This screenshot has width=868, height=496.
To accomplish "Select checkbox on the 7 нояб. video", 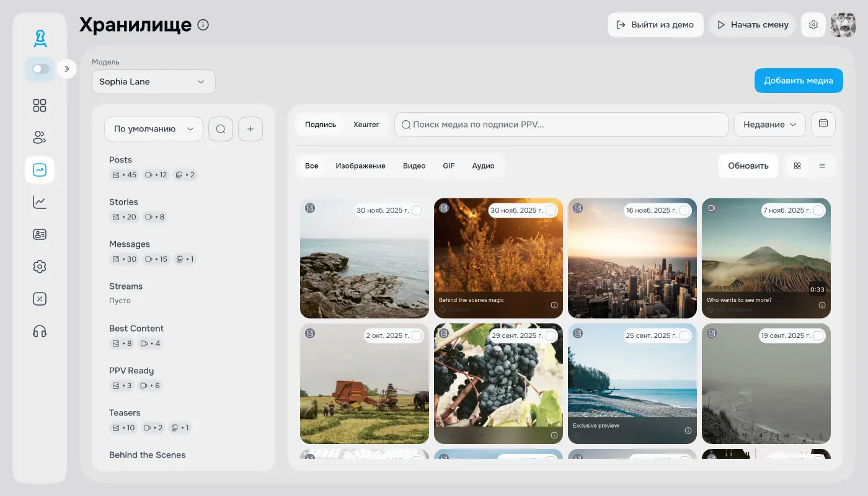I will (x=818, y=211).
